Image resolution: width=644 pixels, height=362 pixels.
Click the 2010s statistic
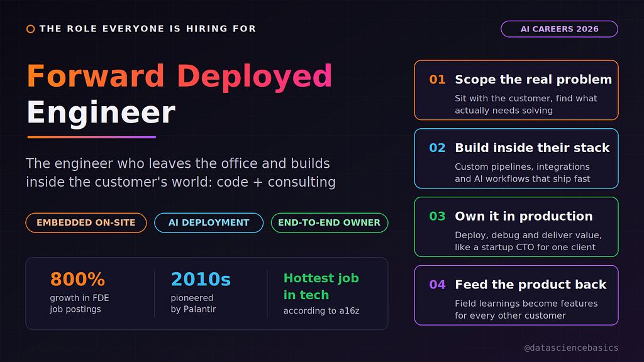pos(201,280)
